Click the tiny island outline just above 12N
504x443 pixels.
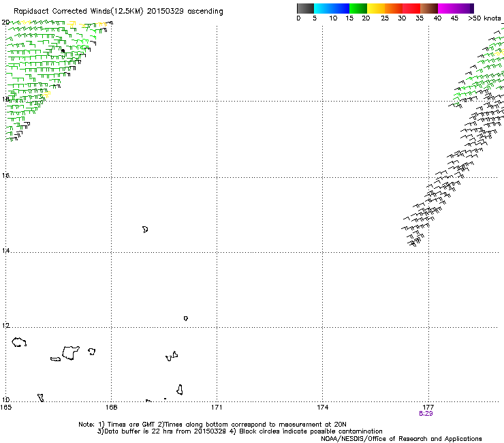click(186, 318)
